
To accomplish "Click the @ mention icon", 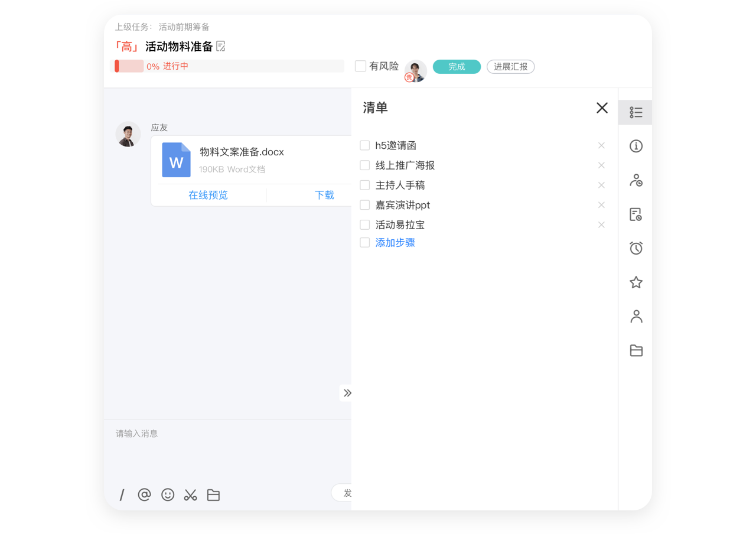I will [144, 495].
